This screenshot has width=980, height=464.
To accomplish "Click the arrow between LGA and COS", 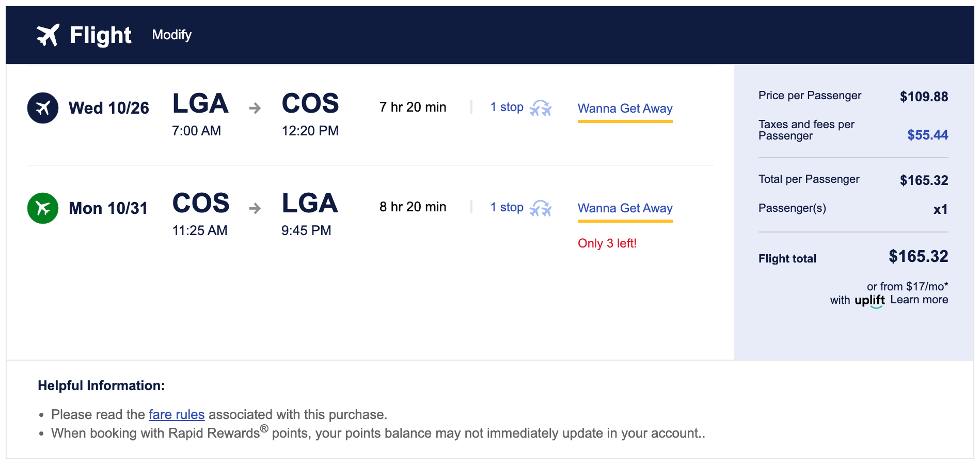I will coord(255,108).
